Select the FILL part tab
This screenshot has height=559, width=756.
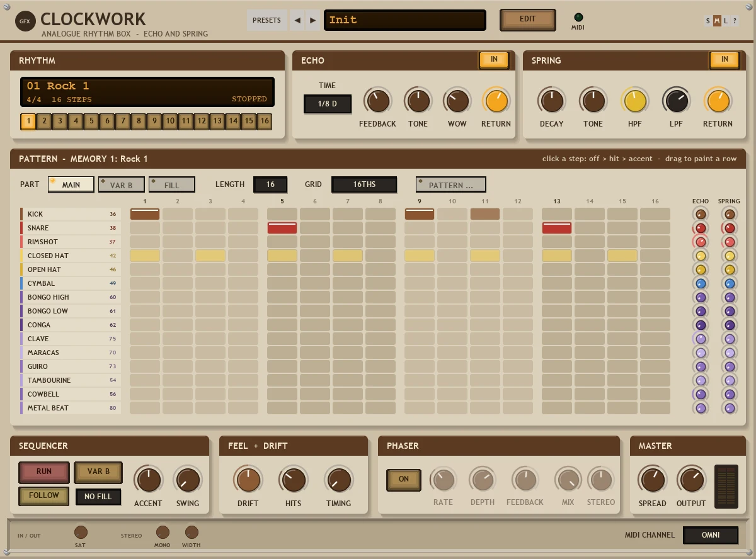point(172,184)
